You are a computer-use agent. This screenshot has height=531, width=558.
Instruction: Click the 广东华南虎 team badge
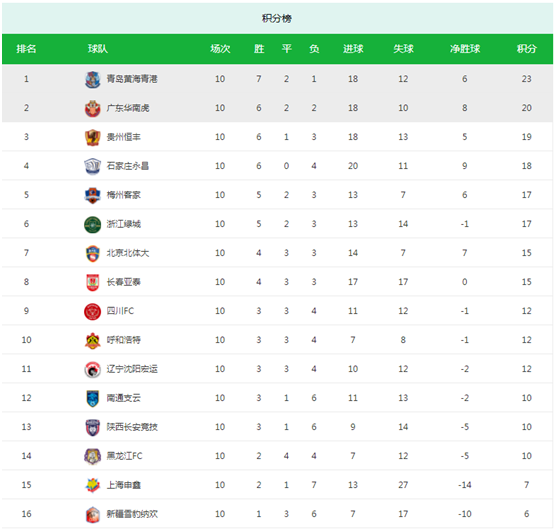point(93,109)
